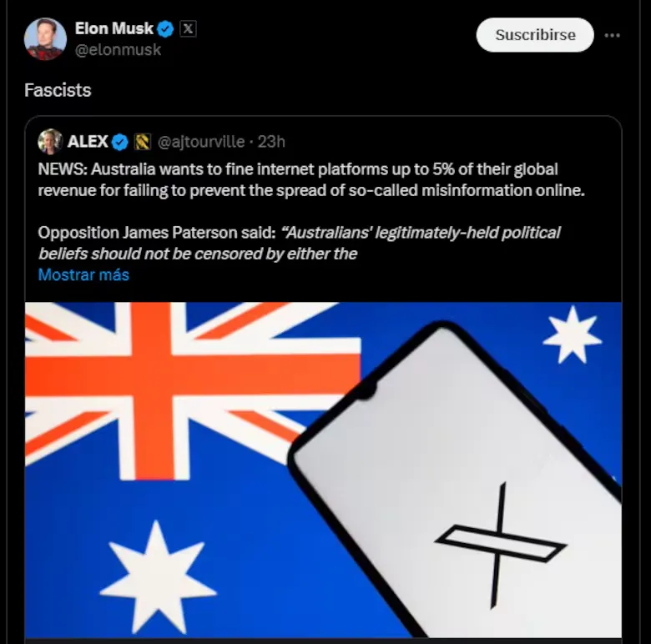Click the @ajtourville handle

click(200, 142)
